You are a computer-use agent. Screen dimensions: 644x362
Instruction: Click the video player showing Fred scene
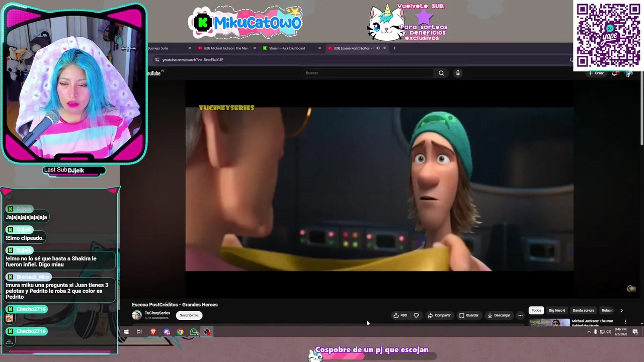tap(379, 189)
